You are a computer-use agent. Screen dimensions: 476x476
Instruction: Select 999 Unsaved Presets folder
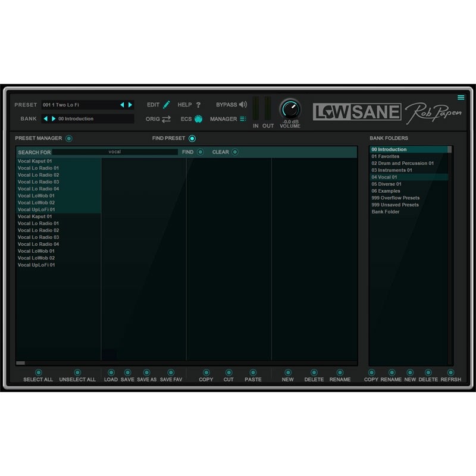pyautogui.click(x=409, y=205)
